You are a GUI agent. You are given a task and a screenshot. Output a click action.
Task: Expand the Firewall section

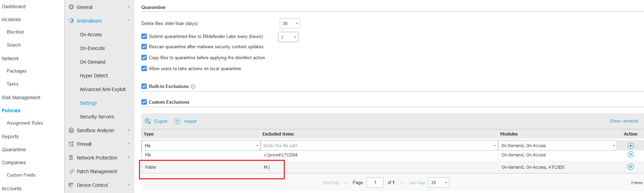pos(129,144)
